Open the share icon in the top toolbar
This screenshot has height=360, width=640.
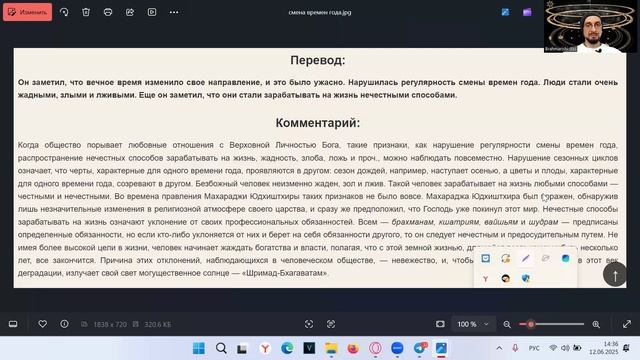(x=130, y=12)
